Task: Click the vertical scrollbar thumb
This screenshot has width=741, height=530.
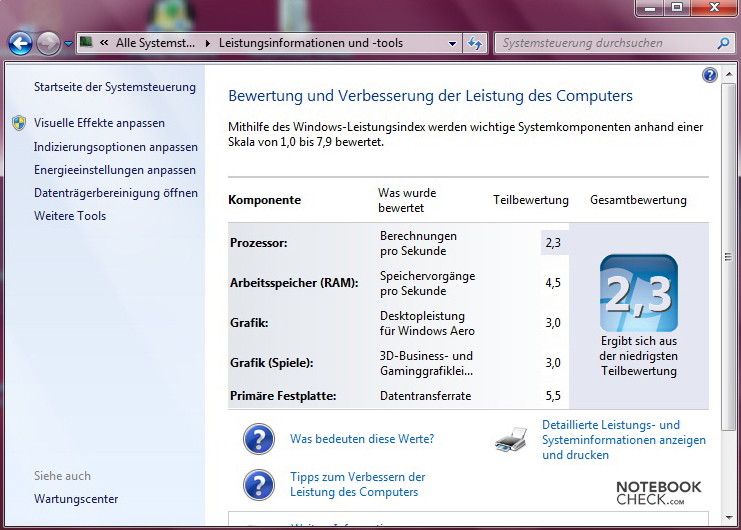Action: point(728,257)
